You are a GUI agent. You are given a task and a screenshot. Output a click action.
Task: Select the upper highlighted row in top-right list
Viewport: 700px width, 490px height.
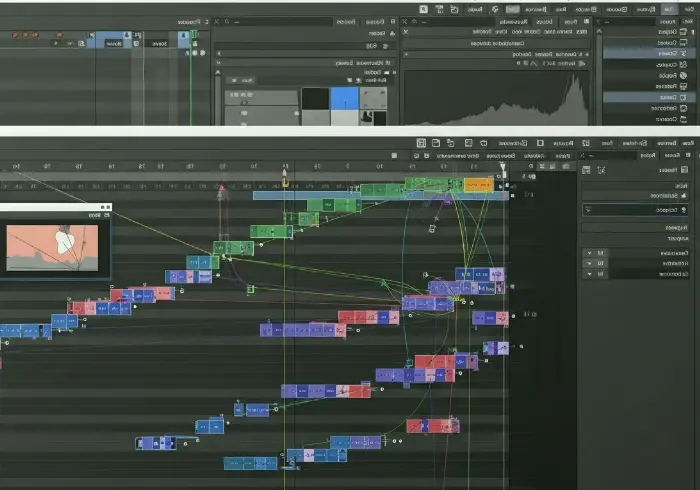[x=647, y=53]
